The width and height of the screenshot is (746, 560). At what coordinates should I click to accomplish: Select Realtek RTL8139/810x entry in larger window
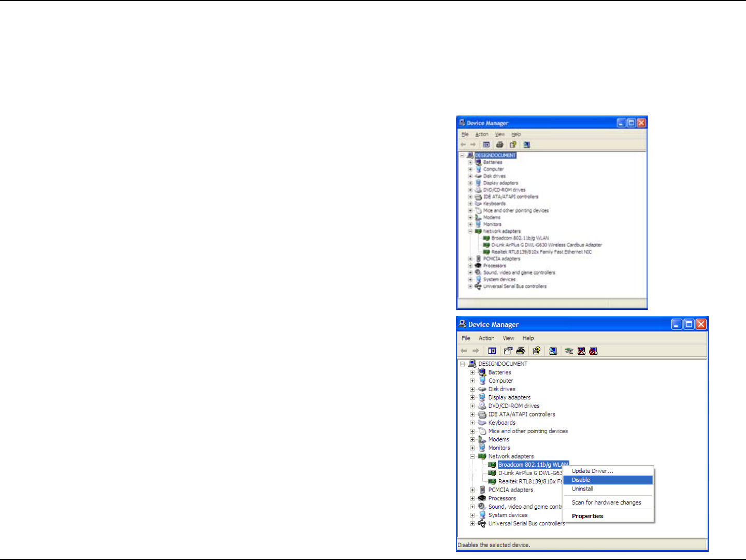(x=530, y=481)
